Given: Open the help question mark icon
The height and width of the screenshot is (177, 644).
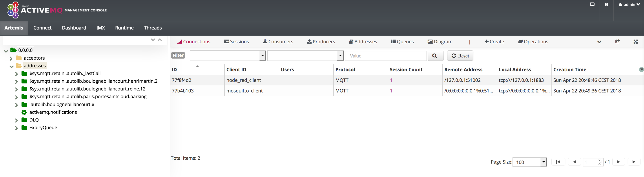Looking at the screenshot, I should point(606,4).
